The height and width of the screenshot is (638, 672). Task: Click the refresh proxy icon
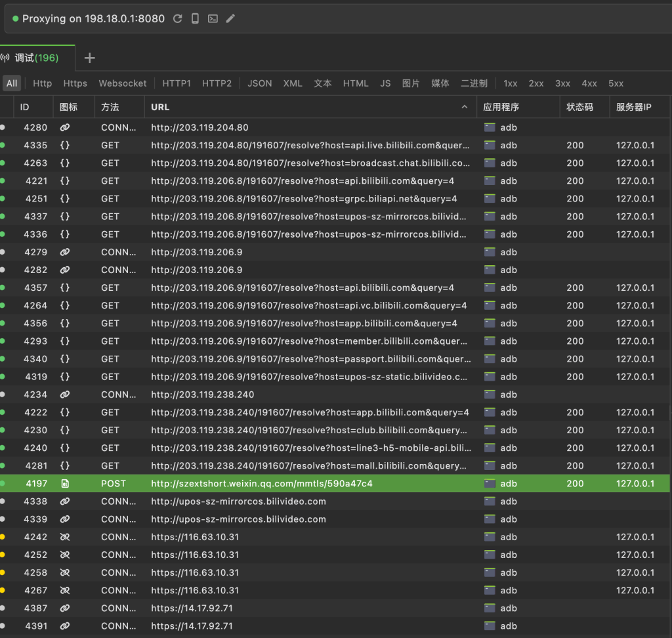click(177, 18)
